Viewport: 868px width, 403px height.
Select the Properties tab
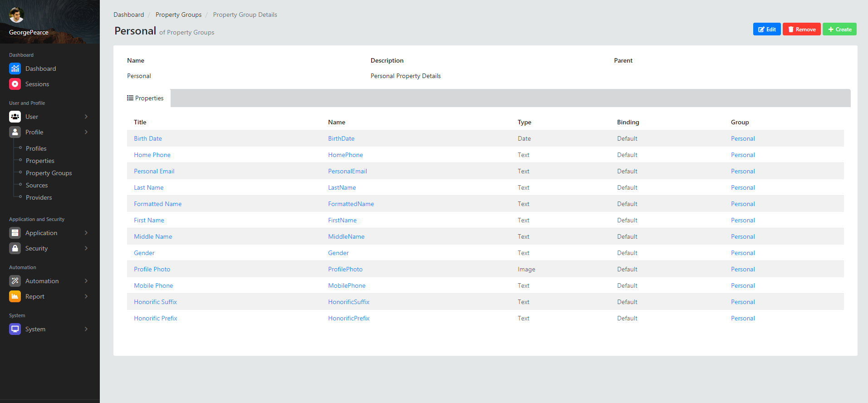point(146,98)
